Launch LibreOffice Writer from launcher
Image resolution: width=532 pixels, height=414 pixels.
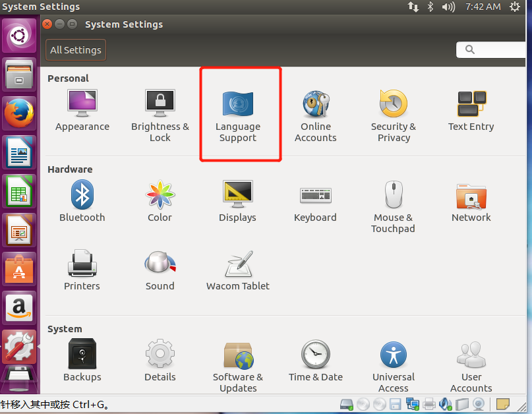pyautogui.click(x=19, y=152)
